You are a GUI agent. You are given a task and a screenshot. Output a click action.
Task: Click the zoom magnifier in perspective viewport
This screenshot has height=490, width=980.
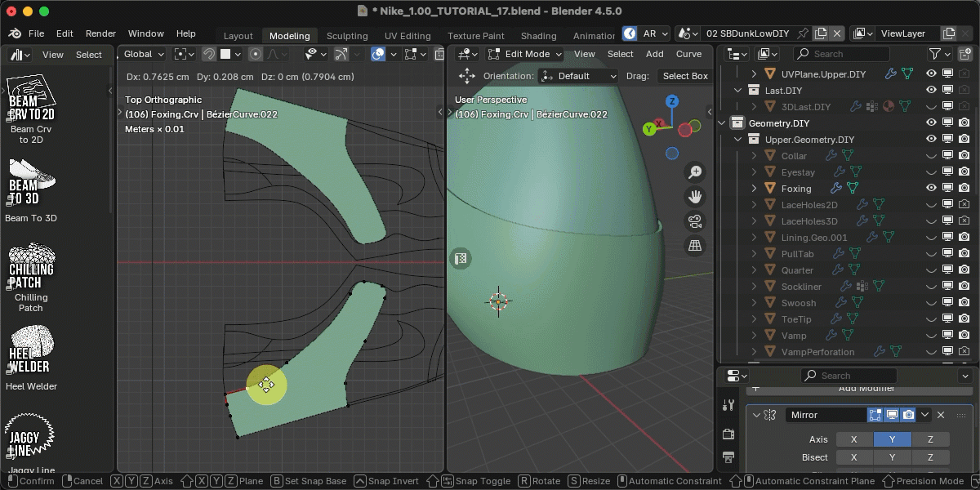[x=695, y=172]
